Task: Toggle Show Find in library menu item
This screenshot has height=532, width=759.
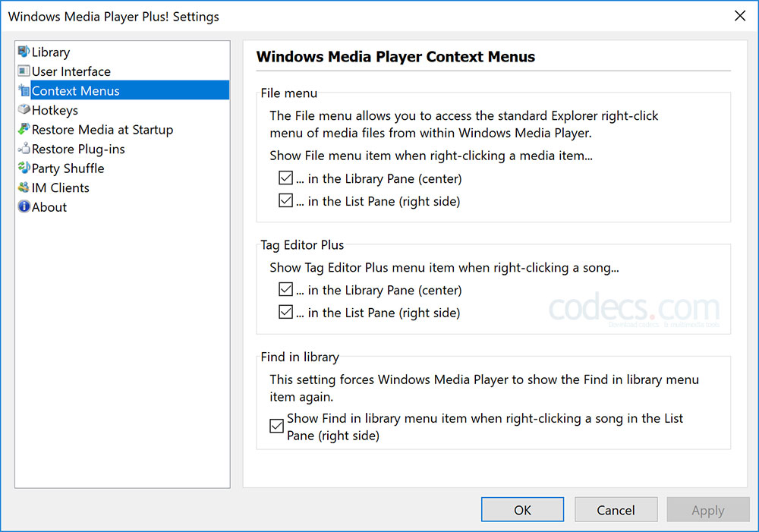Action: click(277, 427)
